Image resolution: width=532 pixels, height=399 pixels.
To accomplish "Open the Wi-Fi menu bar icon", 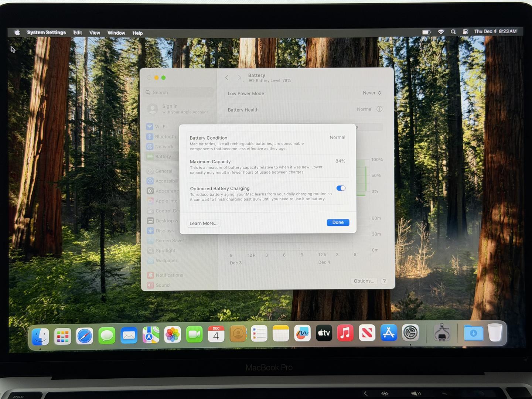I will point(441,32).
